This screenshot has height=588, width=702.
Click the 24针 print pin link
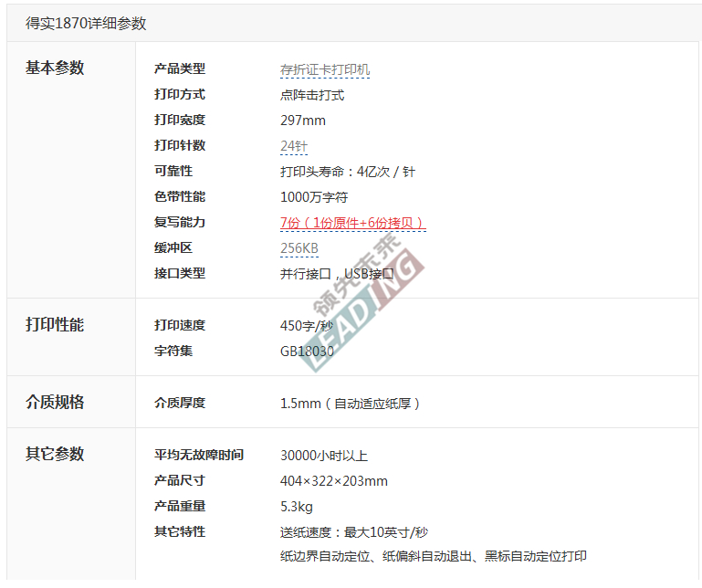[295, 146]
